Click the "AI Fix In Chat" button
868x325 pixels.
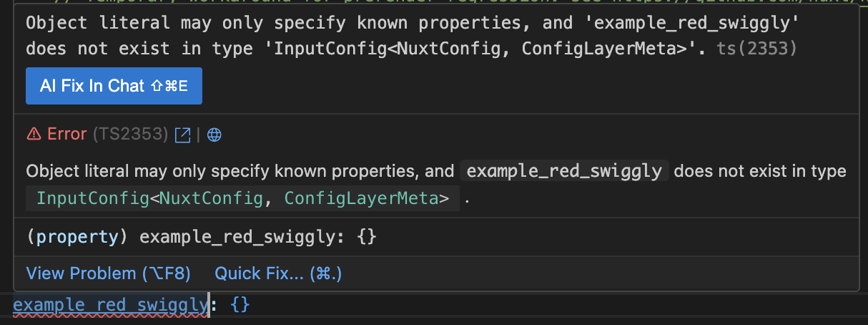coord(114,86)
